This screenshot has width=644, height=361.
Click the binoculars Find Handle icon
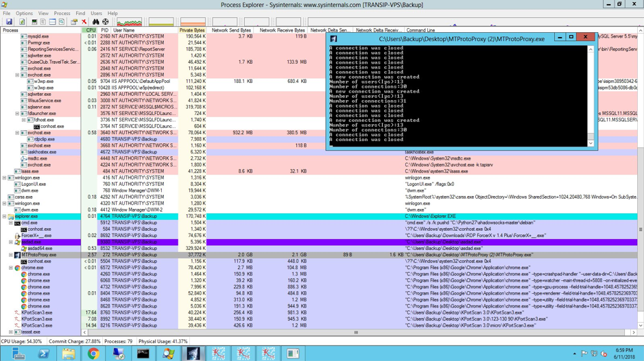pos(96,22)
